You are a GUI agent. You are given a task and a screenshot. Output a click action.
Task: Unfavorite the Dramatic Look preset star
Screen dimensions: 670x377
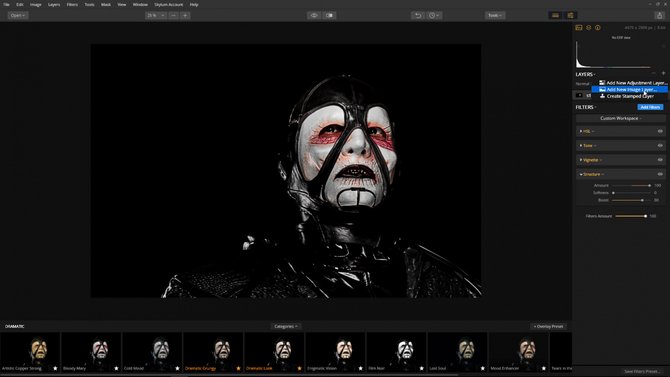[300, 368]
